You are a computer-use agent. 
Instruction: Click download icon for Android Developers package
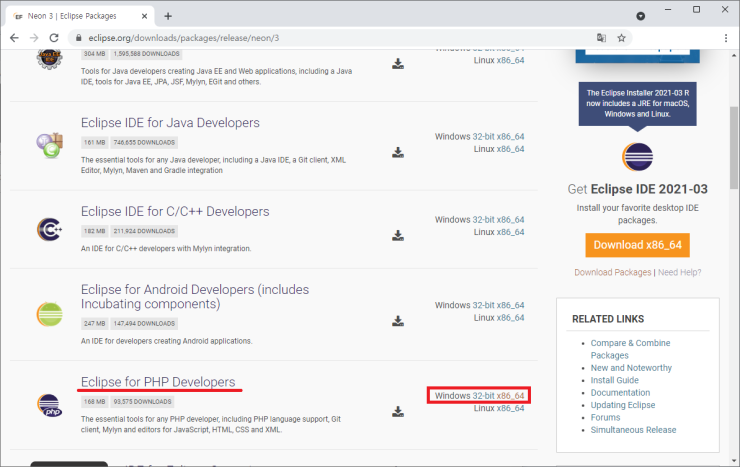pyautogui.click(x=398, y=322)
